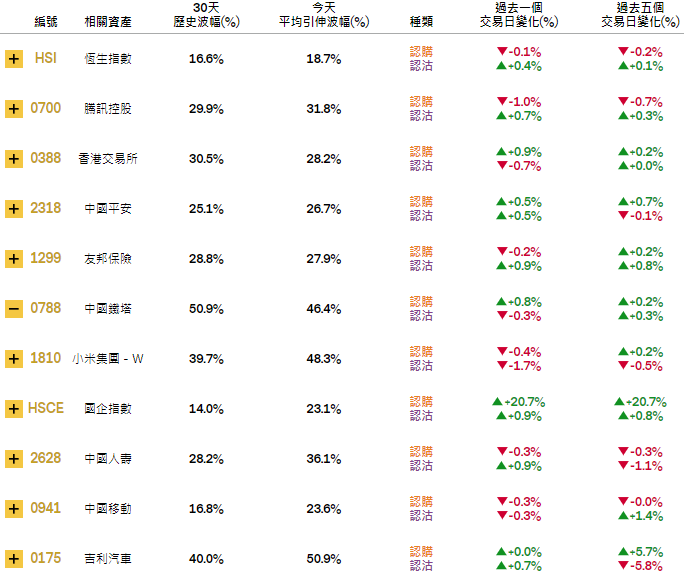684x579 pixels.
Task: Open the 0941 code link
Action: point(46,508)
